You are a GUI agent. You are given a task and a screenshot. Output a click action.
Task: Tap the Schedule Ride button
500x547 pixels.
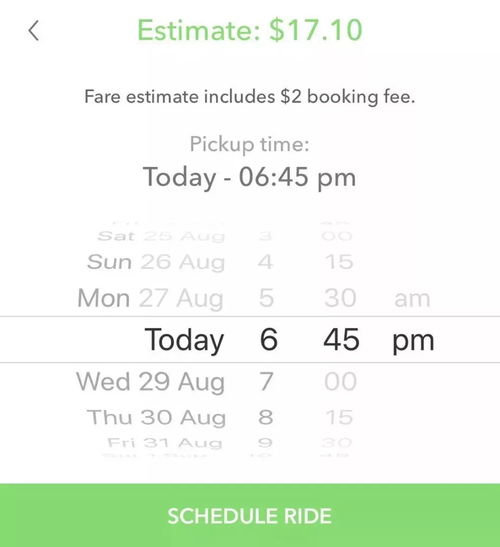250,515
